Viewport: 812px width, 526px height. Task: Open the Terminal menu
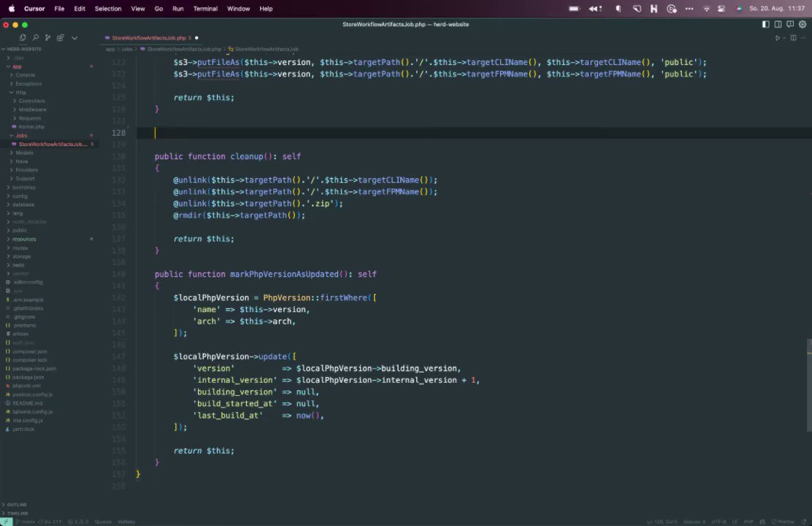(x=204, y=9)
